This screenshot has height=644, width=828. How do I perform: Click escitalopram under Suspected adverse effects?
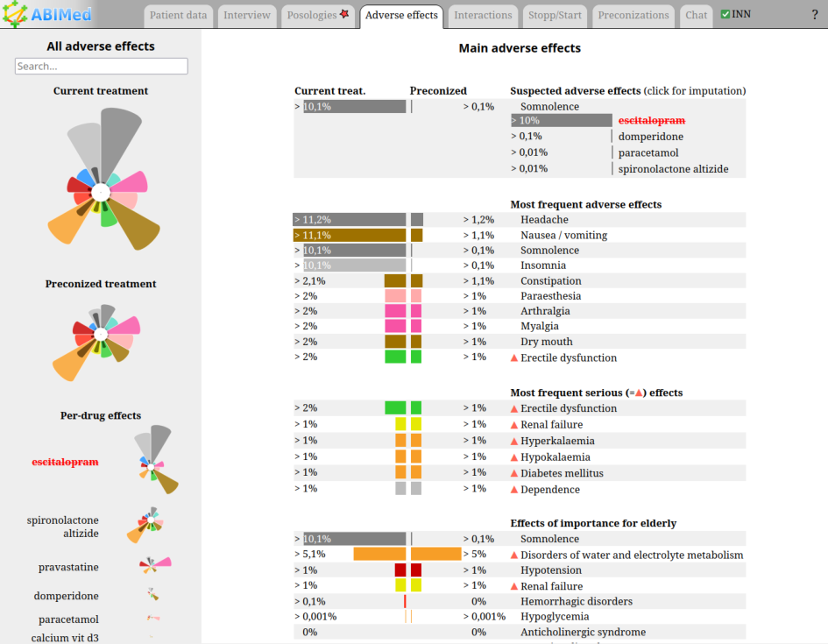click(x=652, y=120)
